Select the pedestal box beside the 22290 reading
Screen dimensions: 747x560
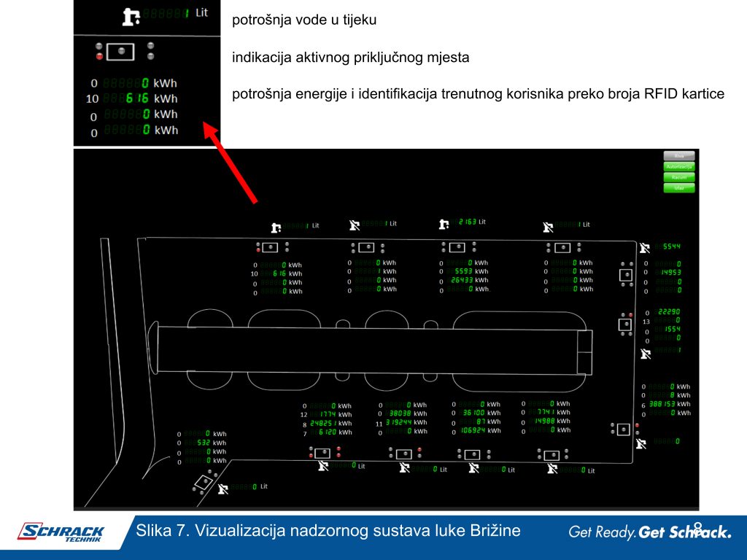(x=625, y=324)
